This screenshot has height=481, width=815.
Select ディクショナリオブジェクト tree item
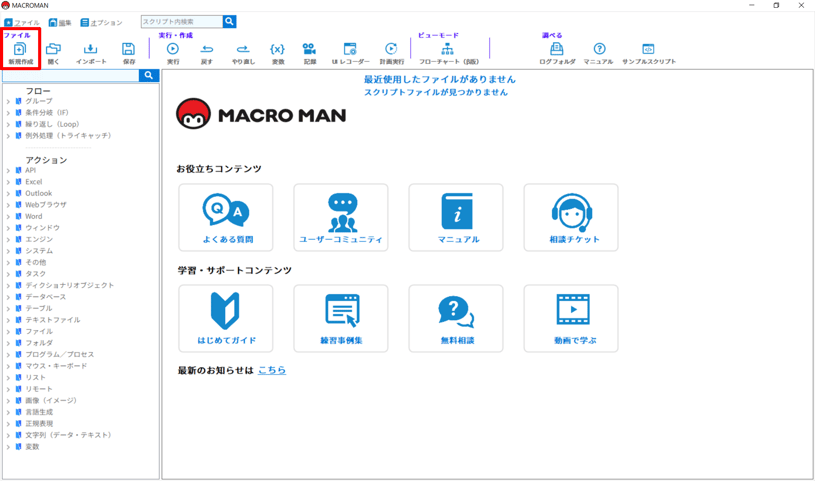(70, 285)
